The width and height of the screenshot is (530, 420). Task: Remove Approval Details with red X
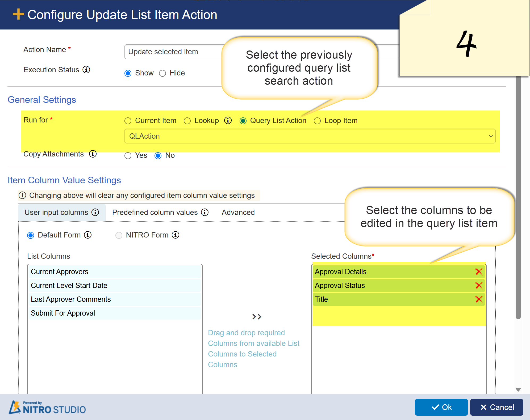[479, 271]
